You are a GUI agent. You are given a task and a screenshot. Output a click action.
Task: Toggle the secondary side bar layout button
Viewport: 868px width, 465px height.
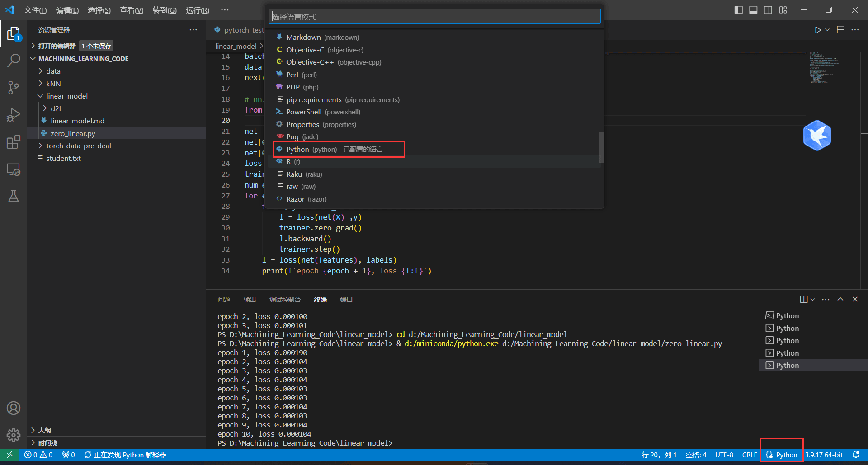tap(768, 10)
